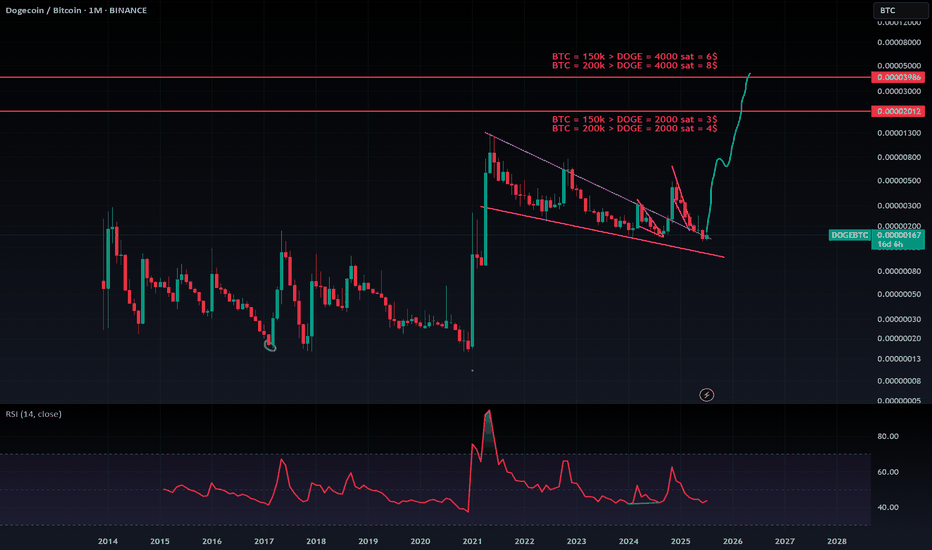Click 0.00000300 on the price scale
Screen dimensions: 932x550
[899, 206]
